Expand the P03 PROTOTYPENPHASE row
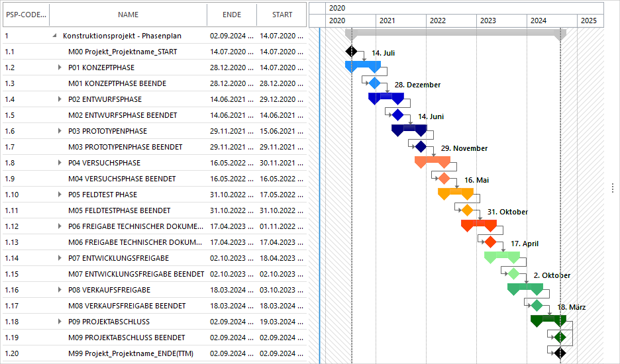This screenshot has height=364, width=620. coord(60,131)
